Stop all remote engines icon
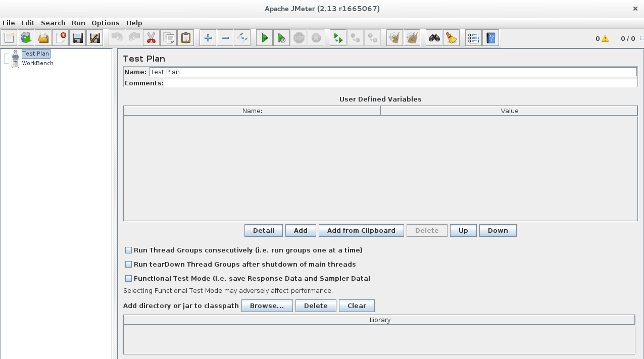This screenshot has height=359, width=644. (355, 38)
